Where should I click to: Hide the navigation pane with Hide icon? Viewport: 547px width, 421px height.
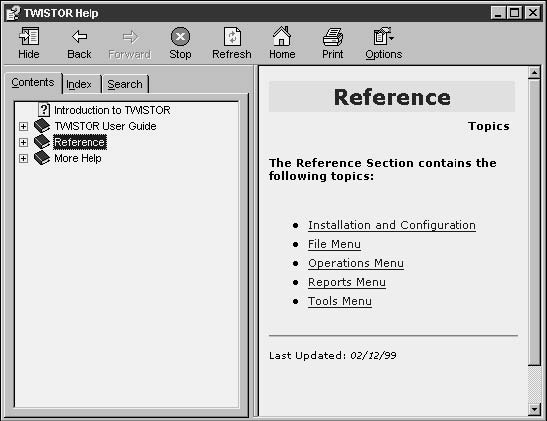point(29,37)
